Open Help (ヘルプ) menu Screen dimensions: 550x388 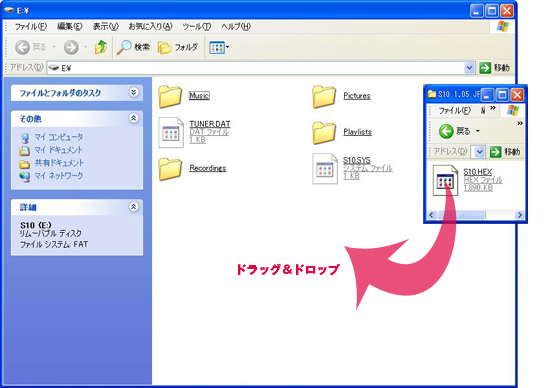(236, 26)
